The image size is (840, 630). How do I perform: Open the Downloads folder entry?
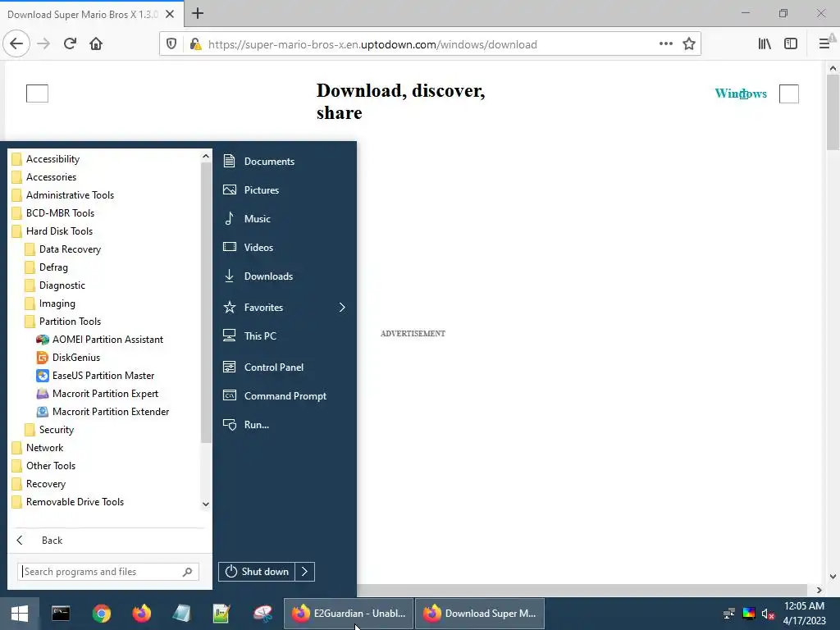[258, 276]
